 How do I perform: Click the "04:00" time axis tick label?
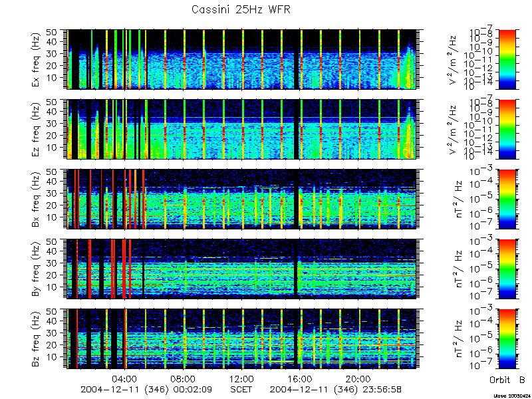[126, 378]
